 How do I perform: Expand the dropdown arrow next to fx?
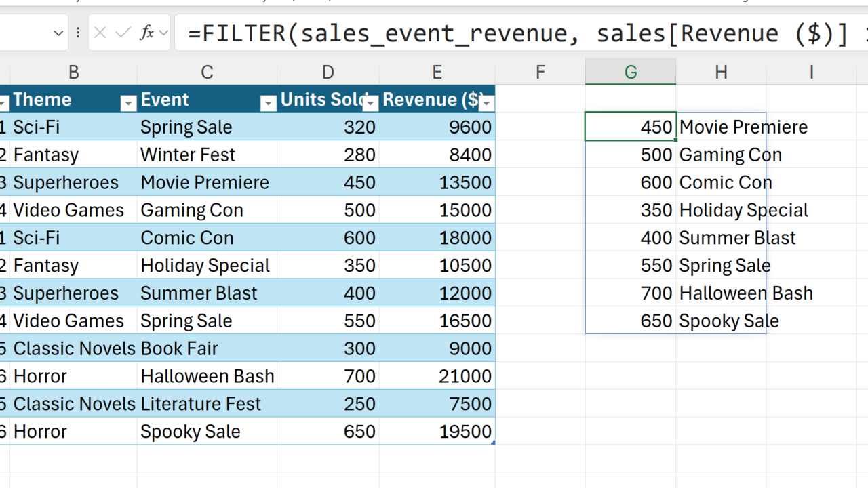tap(163, 33)
